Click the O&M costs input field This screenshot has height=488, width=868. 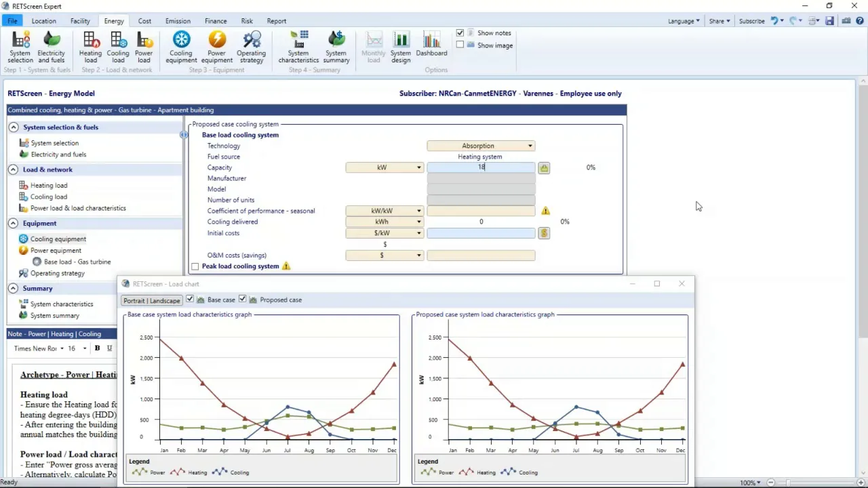pyautogui.click(x=481, y=256)
